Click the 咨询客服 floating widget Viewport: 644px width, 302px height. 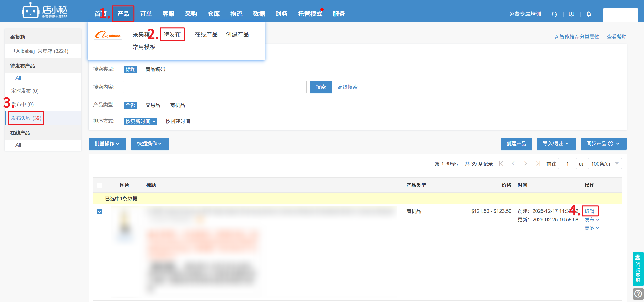click(x=638, y=269)
